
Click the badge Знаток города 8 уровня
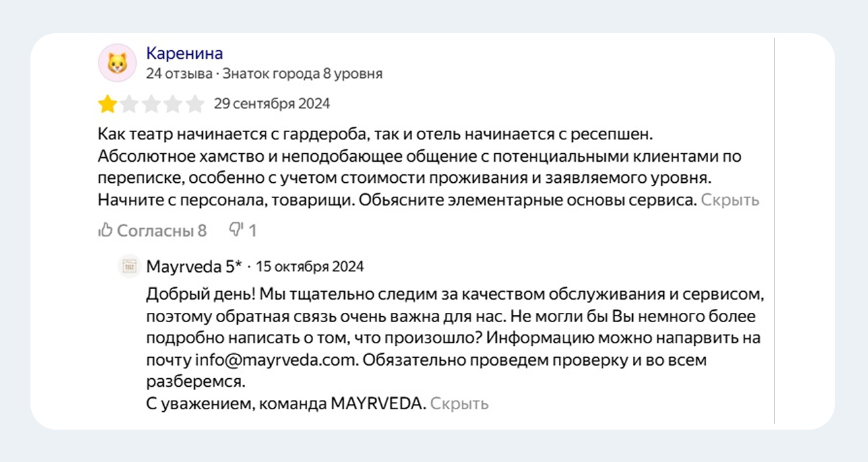[x=302, y=74]
